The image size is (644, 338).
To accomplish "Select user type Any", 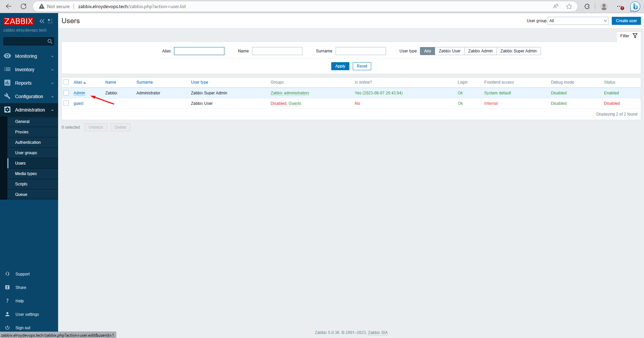I will (427, 51).
